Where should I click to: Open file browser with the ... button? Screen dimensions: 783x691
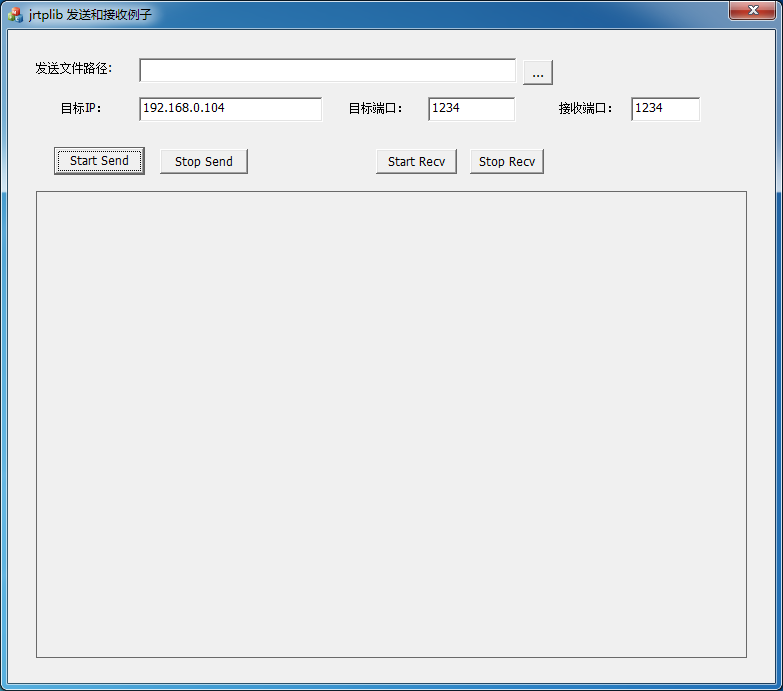538,73
